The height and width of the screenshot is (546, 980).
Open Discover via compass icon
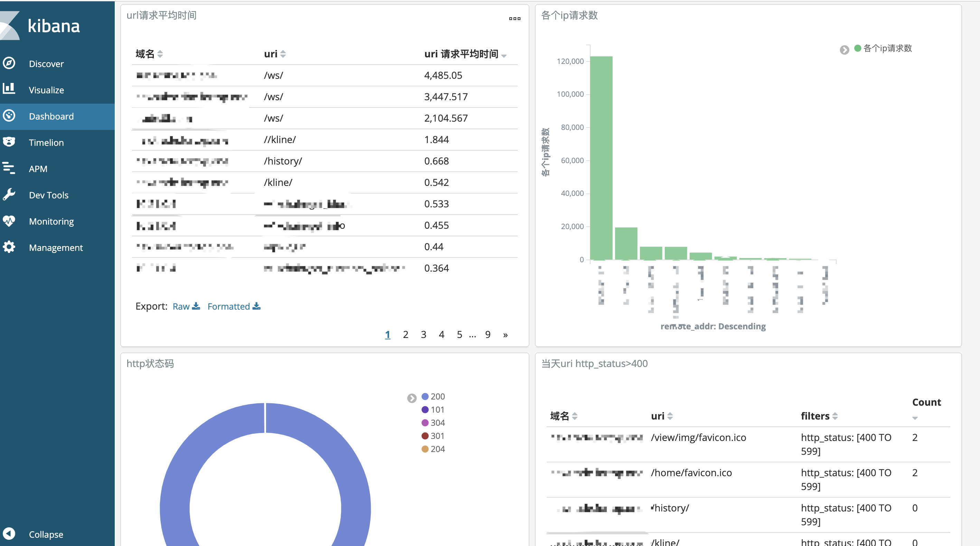click(x=9, y=63)
